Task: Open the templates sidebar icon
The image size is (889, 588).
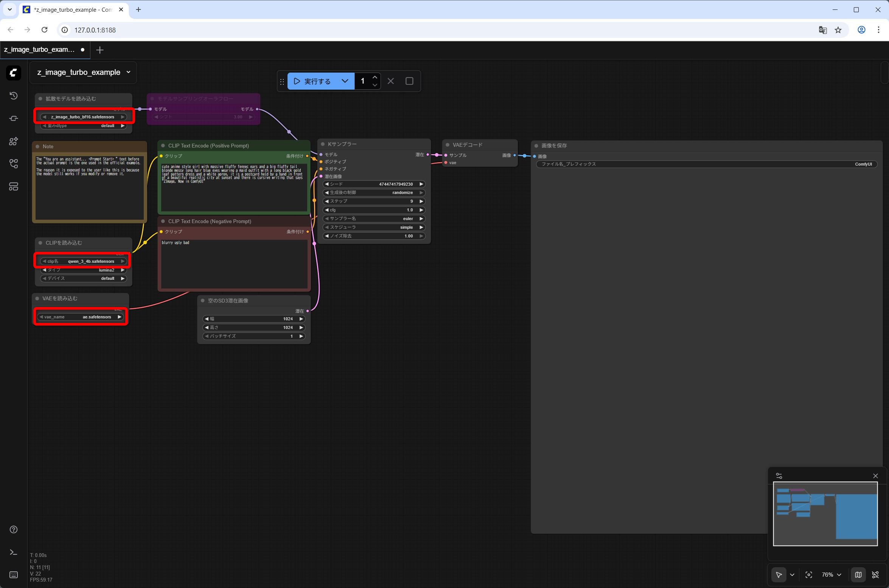Action: point(14,186)
